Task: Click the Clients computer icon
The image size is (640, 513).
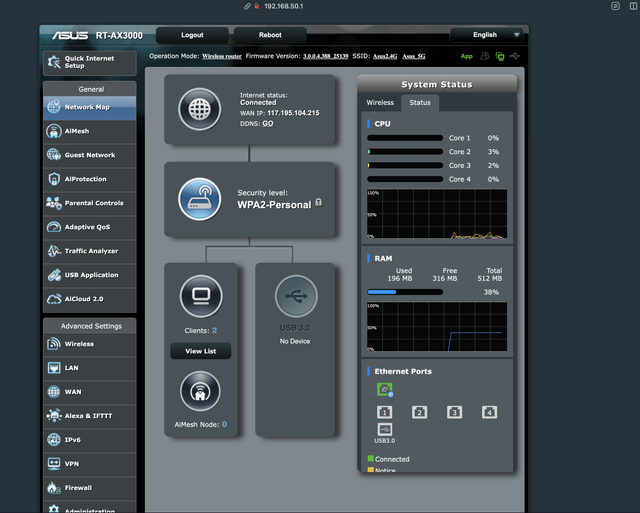Action: tap(201, 296)
